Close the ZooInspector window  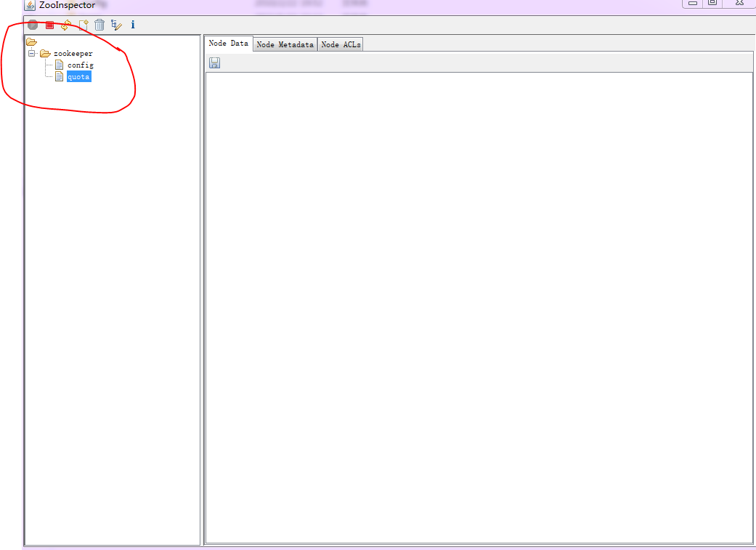click(x=739, y=3)
